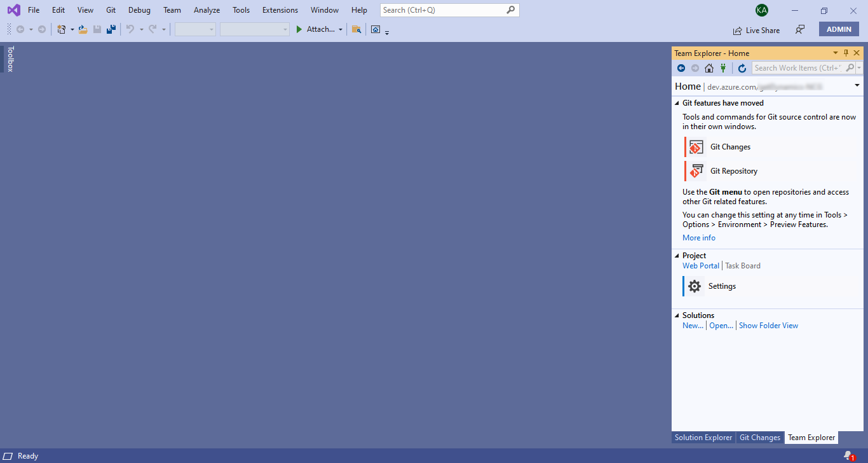Click the New Project toolbar icon
This screenshot has height=463, width=868.
point(62,29)
